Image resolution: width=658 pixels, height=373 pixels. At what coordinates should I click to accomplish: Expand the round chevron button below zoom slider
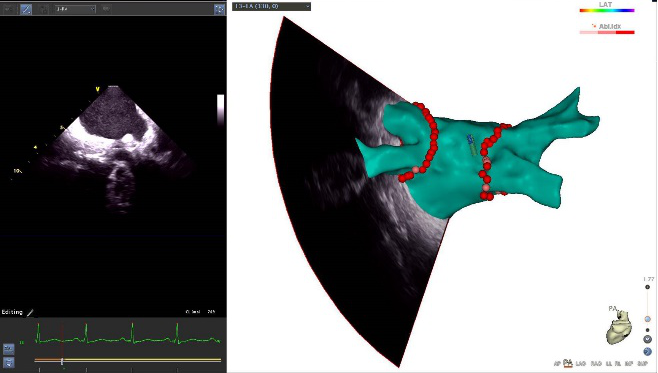click(647, 339)
